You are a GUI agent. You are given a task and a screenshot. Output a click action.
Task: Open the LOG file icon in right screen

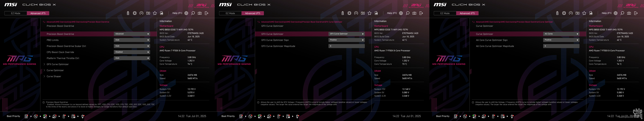click(x=591, y=13)
